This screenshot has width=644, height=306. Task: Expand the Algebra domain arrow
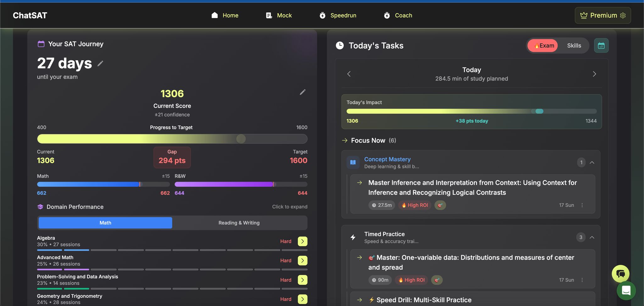point(302,241)
